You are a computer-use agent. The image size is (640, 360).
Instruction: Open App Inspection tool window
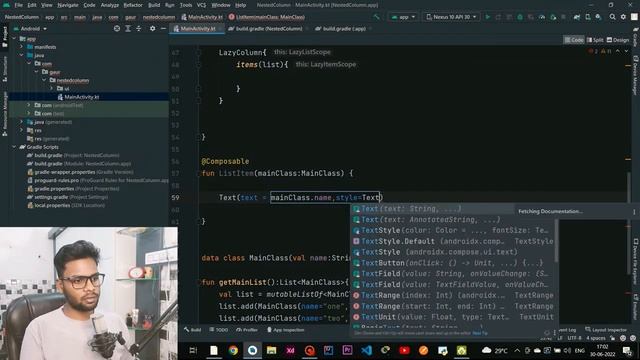[x=285, y=330]
